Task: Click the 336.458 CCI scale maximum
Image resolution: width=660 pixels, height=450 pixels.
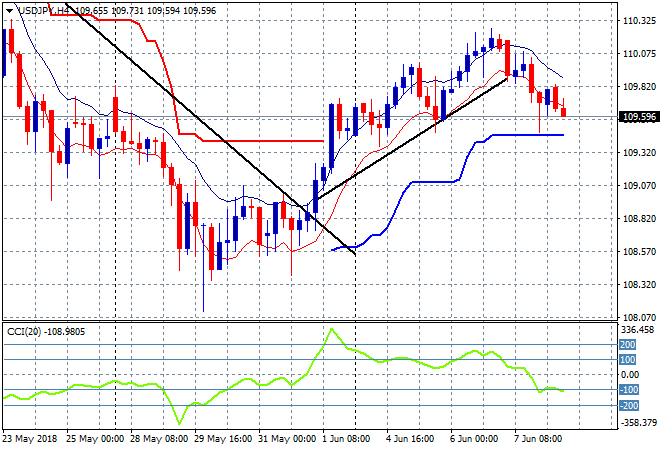Action: coord(639,330)
